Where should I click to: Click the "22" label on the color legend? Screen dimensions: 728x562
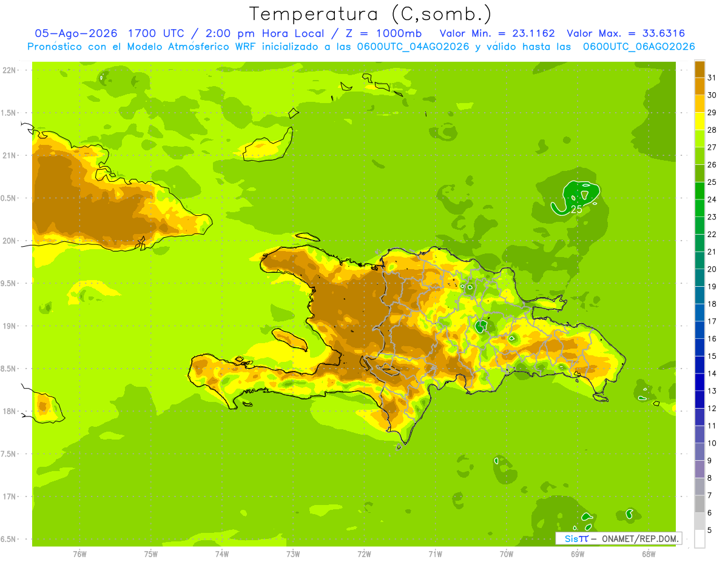pyautogui.click(x=712, y=235)
